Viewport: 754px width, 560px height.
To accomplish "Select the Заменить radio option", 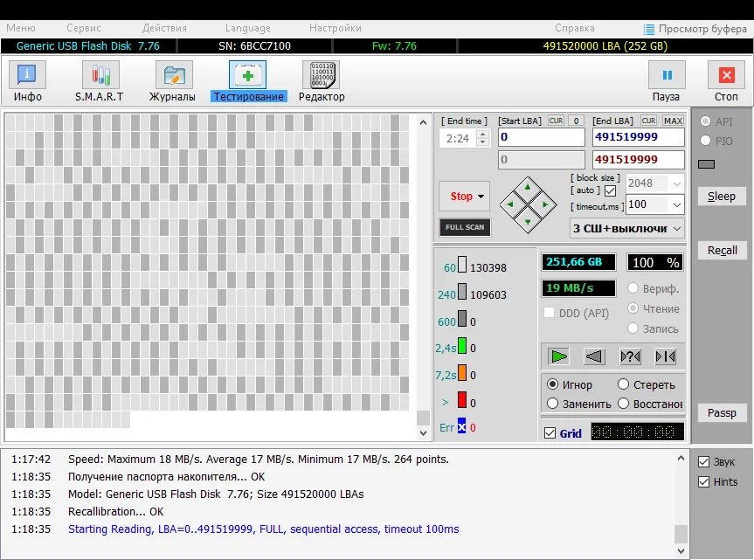I will [553, 404].
